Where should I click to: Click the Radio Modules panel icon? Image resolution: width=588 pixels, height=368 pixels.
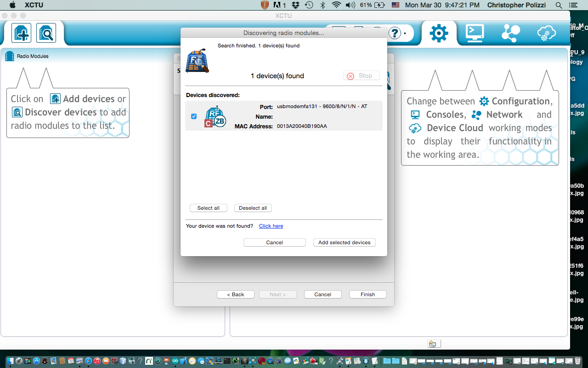10,56
